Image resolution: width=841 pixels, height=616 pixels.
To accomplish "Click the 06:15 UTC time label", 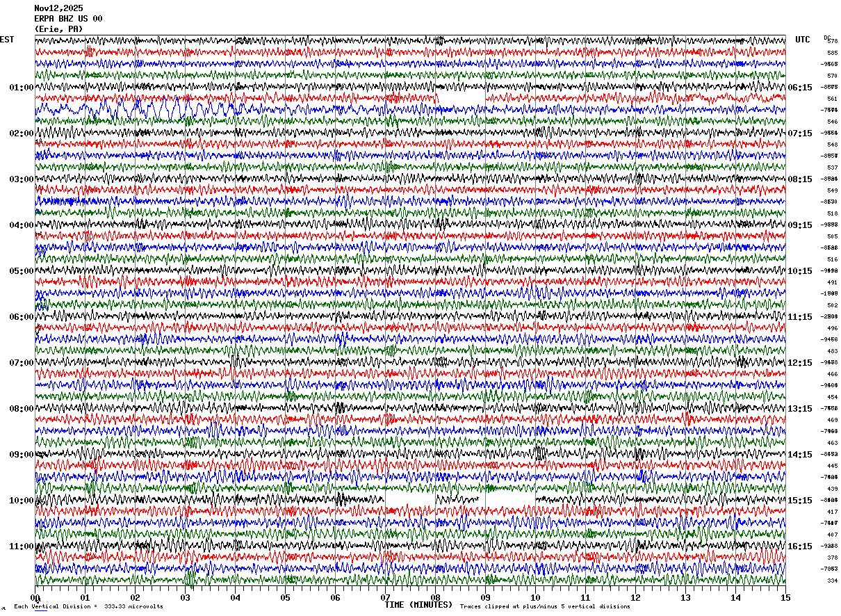I will [x=800, y=88].
